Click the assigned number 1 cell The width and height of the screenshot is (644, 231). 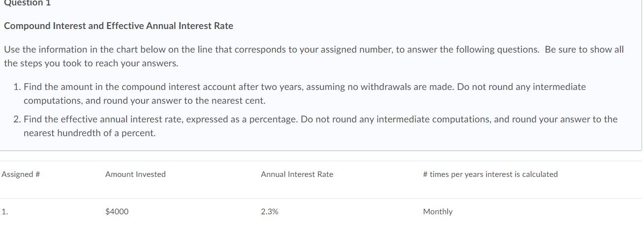[4, 212]
